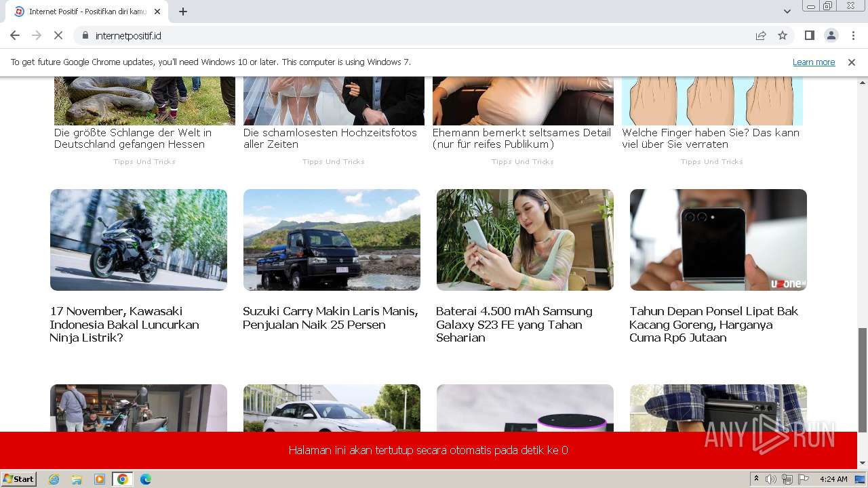Click the scrollbar down arrow
The image size is (868, 488).
pyautogui.click(x=862, y=463)
